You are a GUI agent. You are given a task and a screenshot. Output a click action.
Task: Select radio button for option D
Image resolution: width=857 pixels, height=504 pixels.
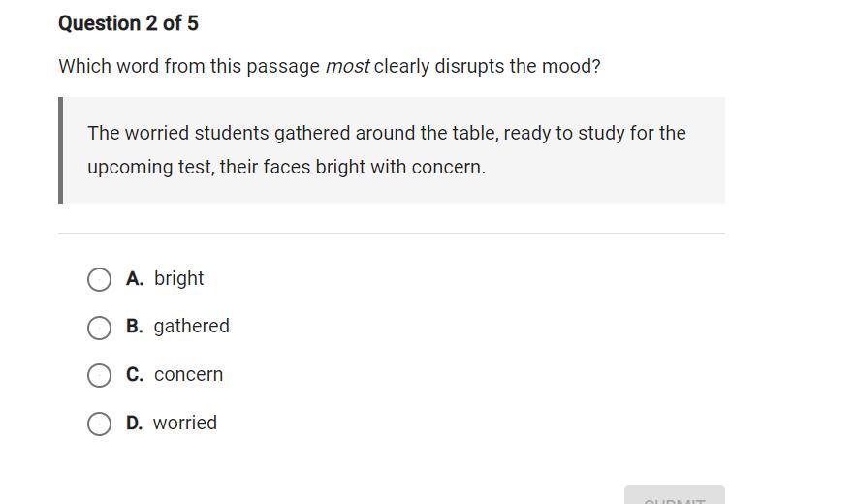coord(99,424)
